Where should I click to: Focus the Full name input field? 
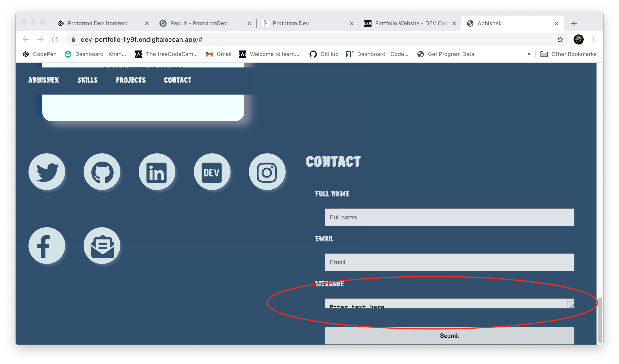tap(449, 217)
